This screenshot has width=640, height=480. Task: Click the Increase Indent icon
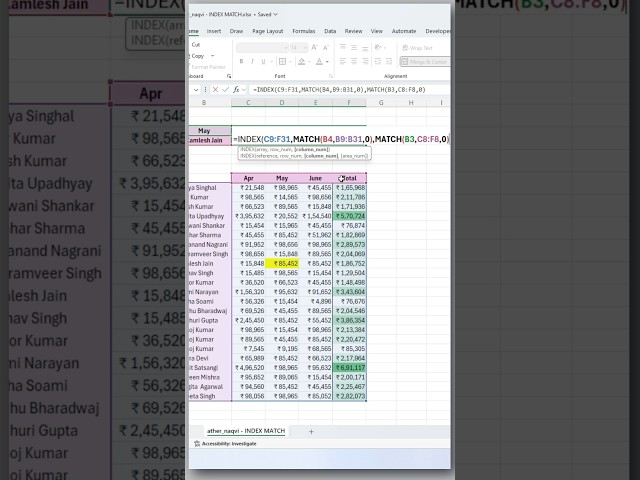(389, 62)
